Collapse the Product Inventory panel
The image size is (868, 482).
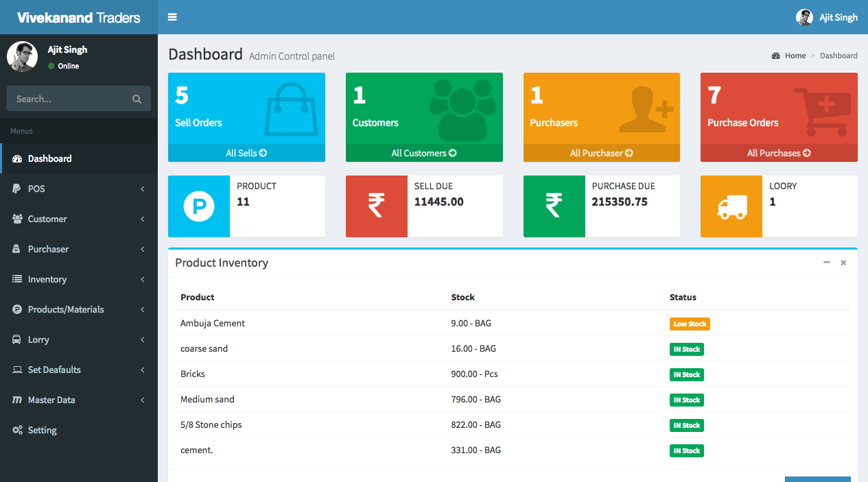826,263
